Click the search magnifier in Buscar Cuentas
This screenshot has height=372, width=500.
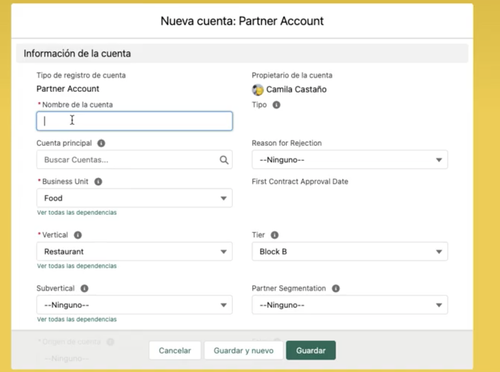pyautogui.click(x=224, y=160)
